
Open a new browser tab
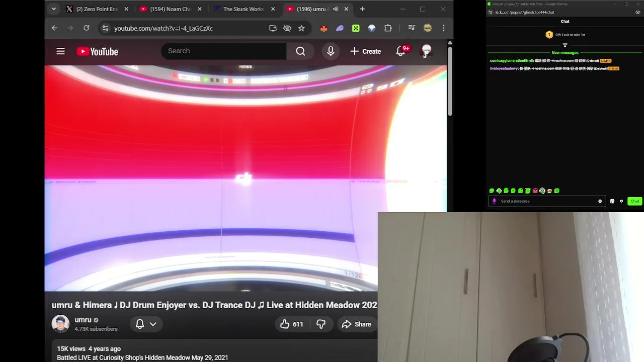point(362,9)
